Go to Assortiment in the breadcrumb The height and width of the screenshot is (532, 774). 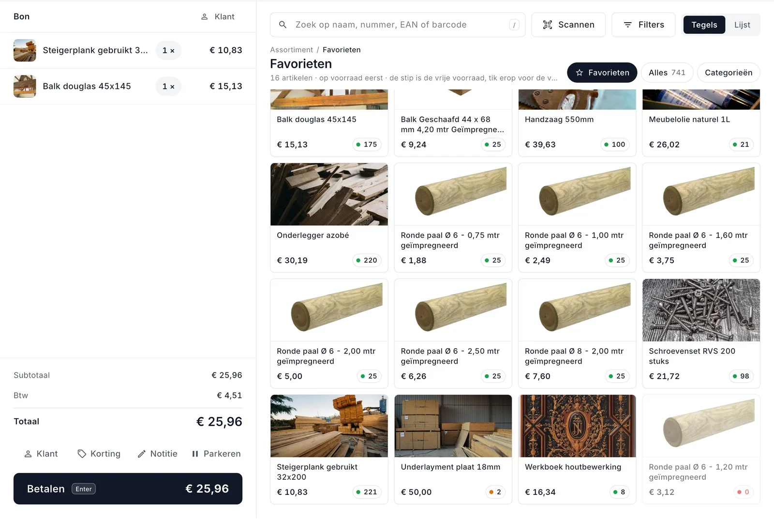291,50
